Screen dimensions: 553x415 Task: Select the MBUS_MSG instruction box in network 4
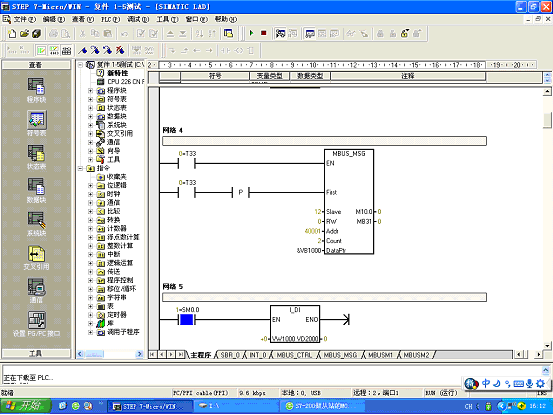coord(349,202)
